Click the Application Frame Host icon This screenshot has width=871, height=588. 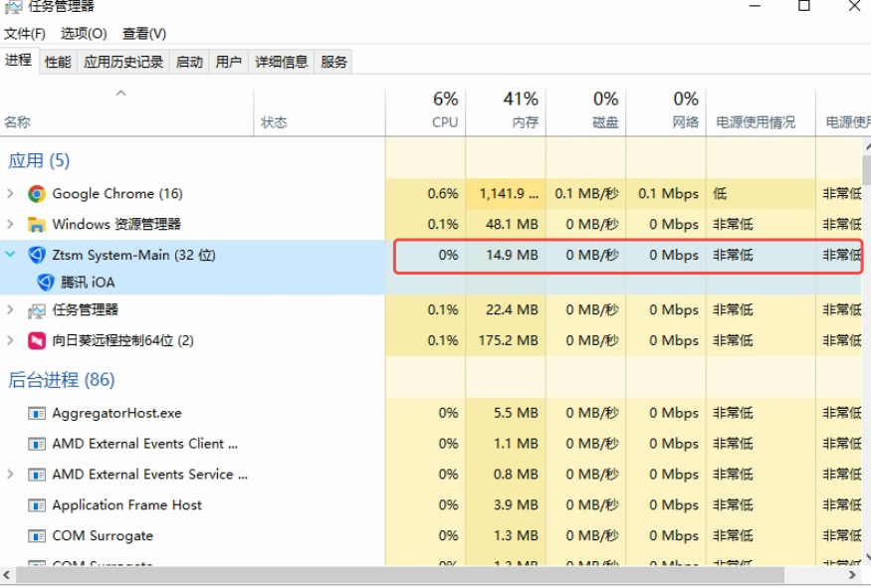click(37, 505)
